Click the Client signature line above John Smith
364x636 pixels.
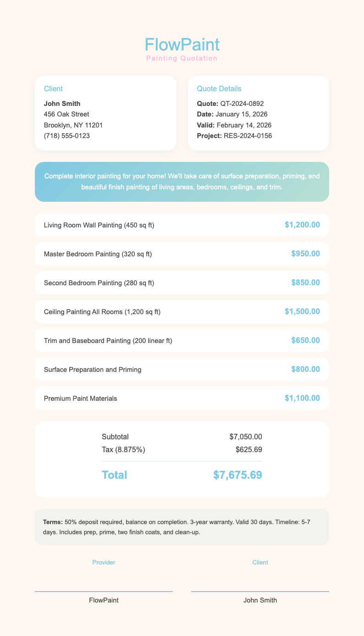[x=260, y=591]
